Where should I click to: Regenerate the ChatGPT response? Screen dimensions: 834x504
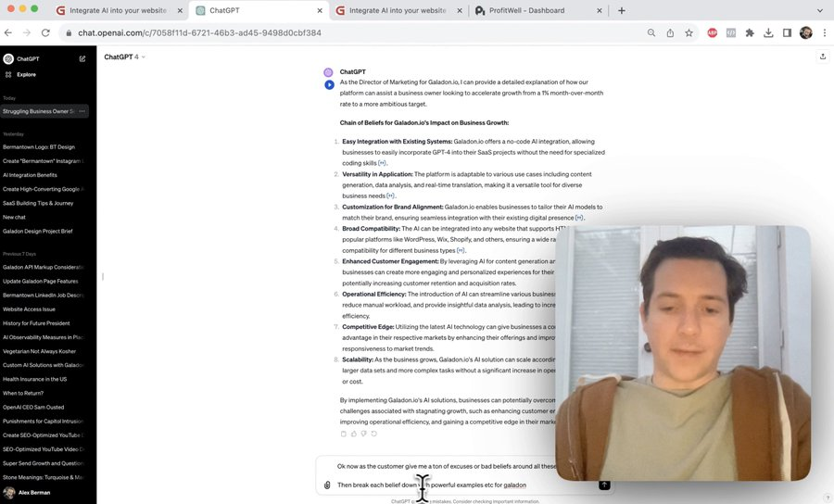[374, 434]
